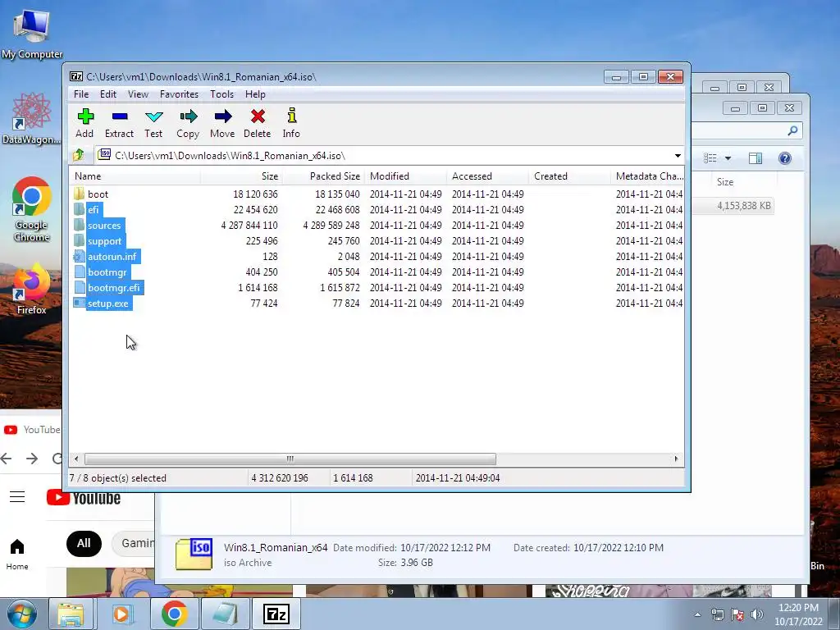Open the Help menu
This screenshot has width=840, height=630.
point(256,94)
